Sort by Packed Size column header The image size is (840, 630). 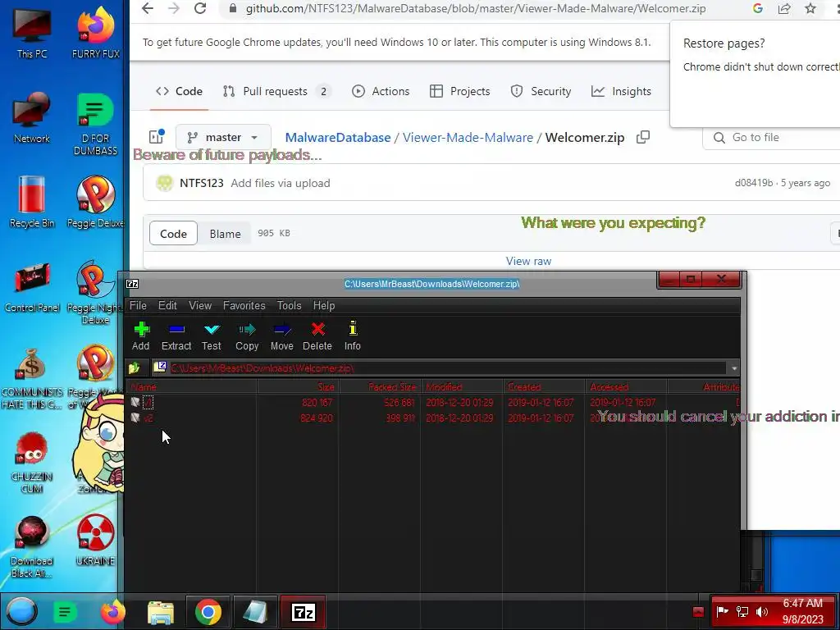[x=380, y=387]
